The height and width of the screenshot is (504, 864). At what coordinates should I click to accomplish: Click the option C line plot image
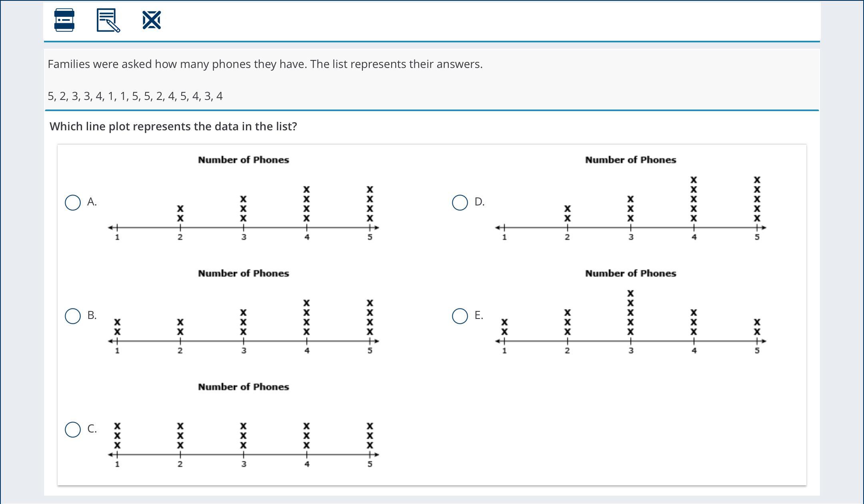243,428
